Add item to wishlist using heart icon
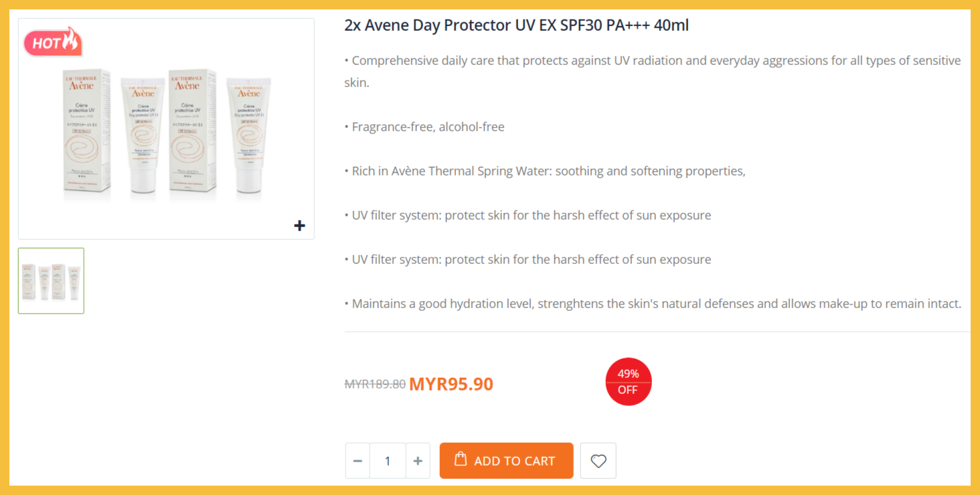Screen dimensions: 980x495 click(598, 461)
